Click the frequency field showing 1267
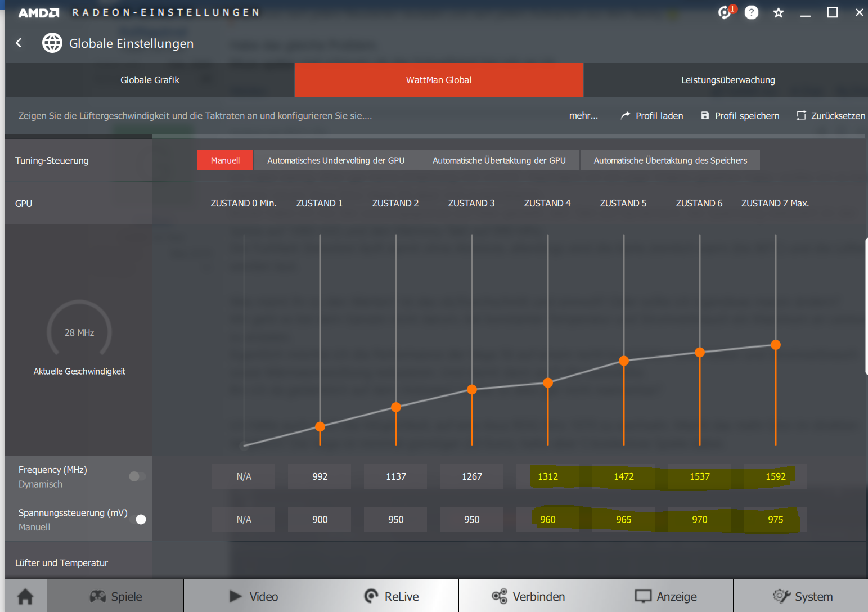 click(471, 476)
